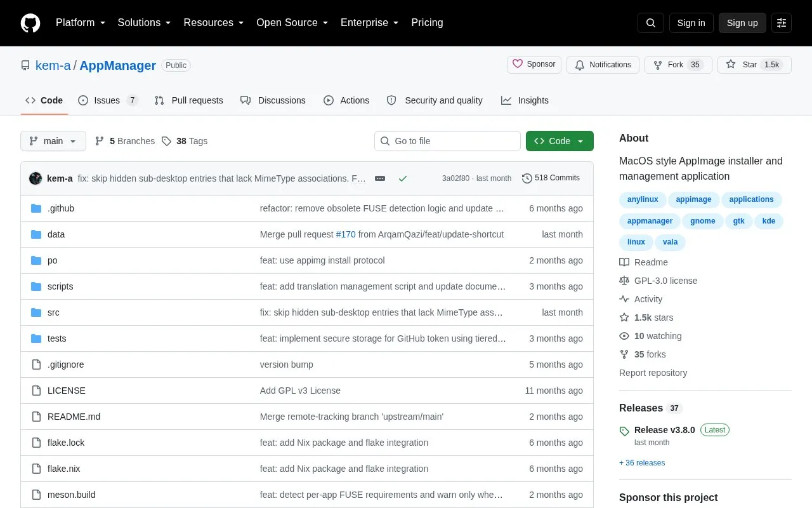Open the appearance settings icon beside Sign up
Image resolution: width=812 pixels, height=508 pixels.
[x=782, y=23]
